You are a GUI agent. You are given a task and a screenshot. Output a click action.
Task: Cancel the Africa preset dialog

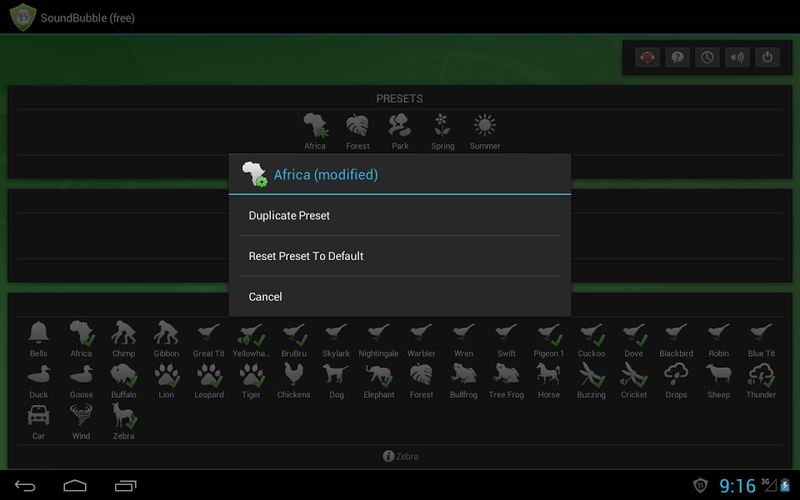click(399, 297)
